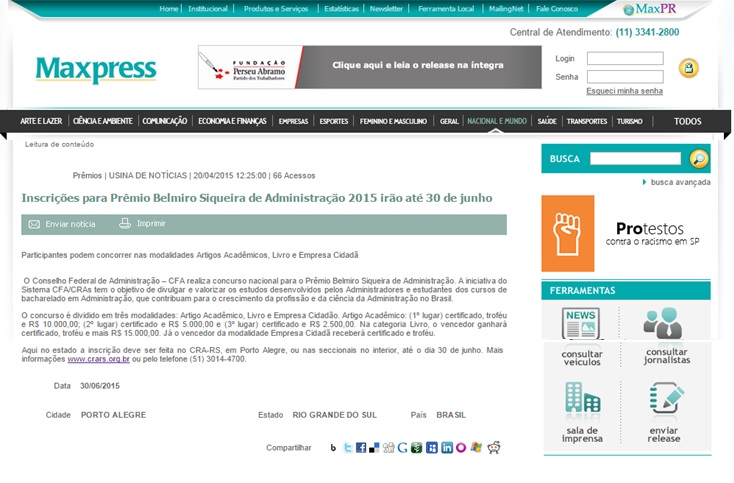Select Esportes category
734x483 pixels.
[334, 121]
